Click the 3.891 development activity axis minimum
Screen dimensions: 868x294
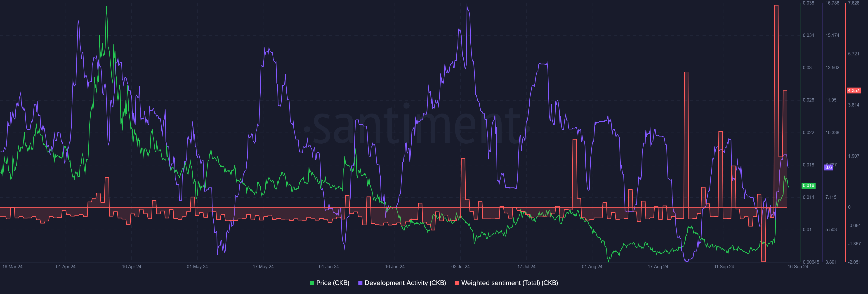831,262
